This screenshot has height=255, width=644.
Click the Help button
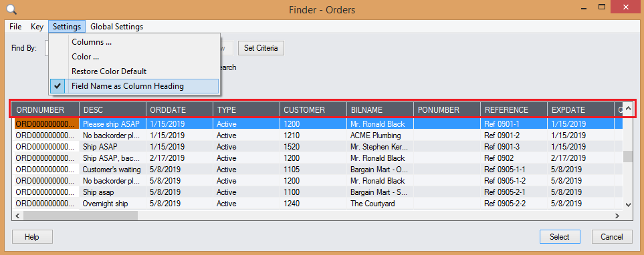32,237
